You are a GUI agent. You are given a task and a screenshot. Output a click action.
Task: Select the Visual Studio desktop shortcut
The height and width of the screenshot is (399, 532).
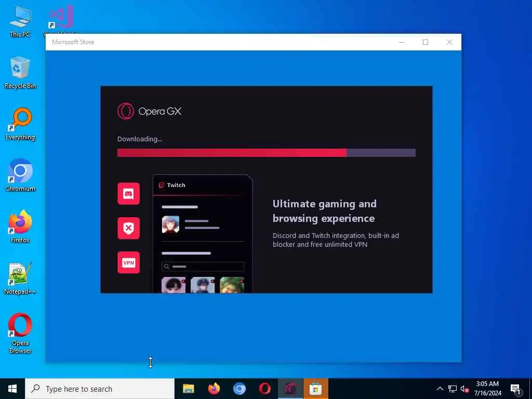pos(61,19)
